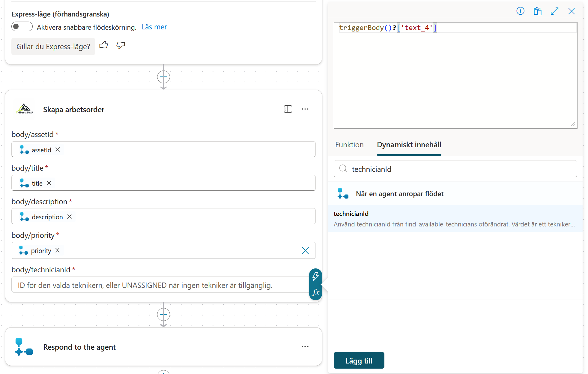Click the plus connector below Skapa arbetsorder
588x374 pixels.
163,314
